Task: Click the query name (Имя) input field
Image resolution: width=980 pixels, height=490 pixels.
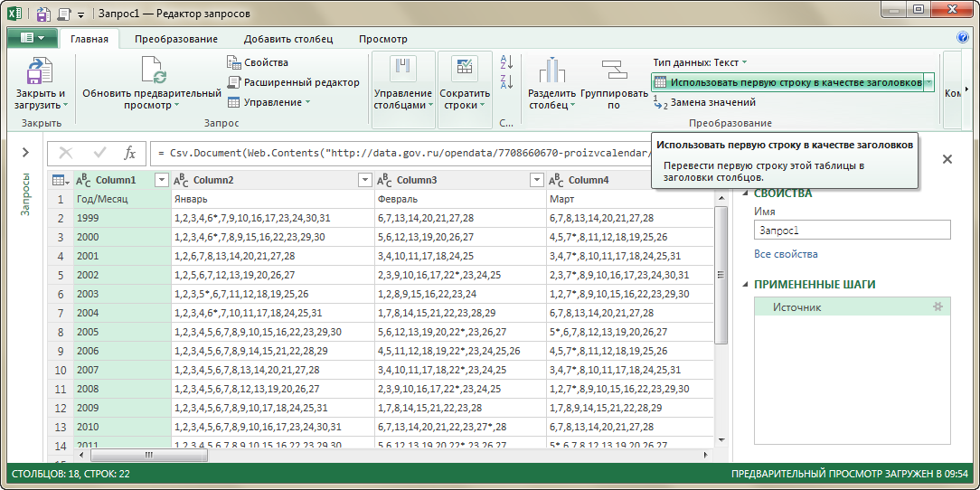Action: point(852,231)
